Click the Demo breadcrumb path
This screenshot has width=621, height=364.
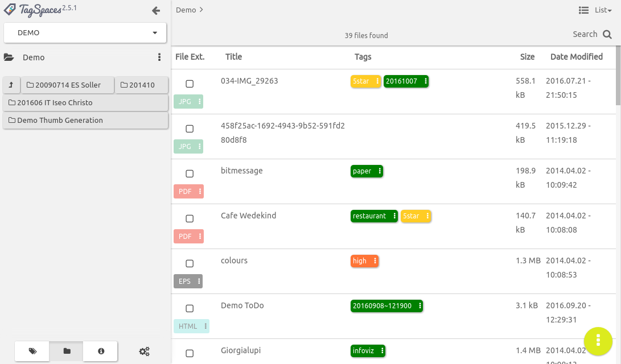coord(186,10)
